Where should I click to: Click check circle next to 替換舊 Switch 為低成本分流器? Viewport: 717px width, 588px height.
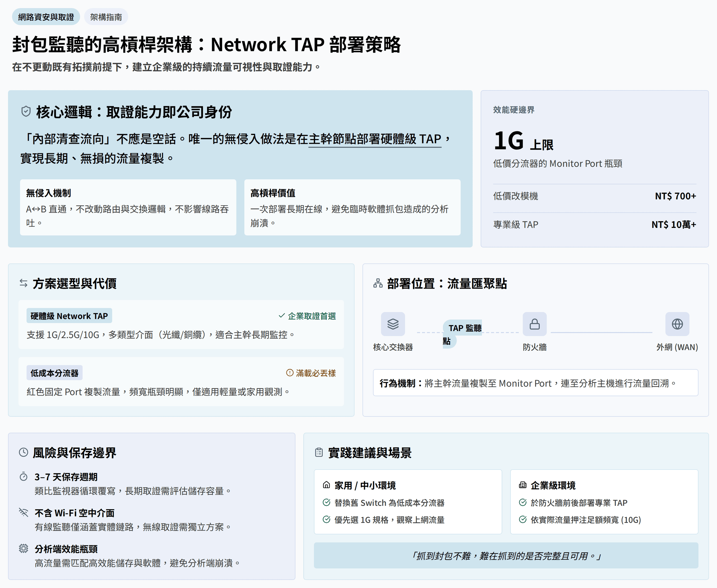click(x=326, y=502)
